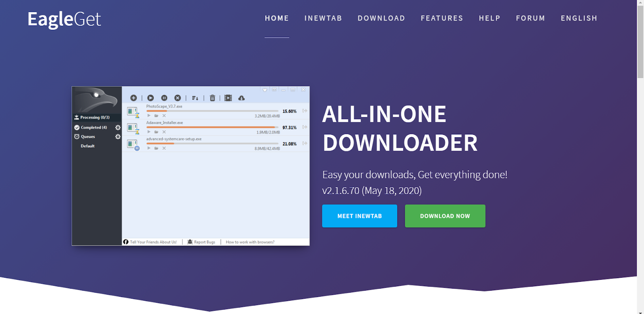Click the export arrow icon beside 15.60%

tap(305, 111)
